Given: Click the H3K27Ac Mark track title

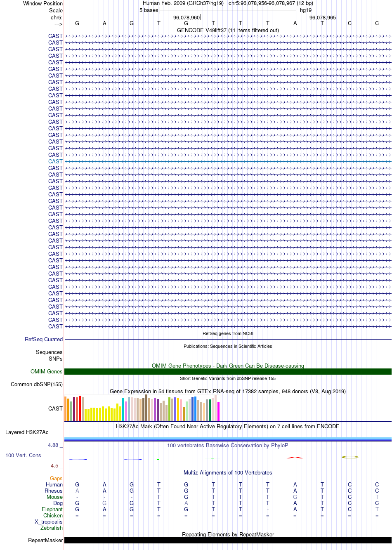Looking at the screenshot, I should point(228,426).
